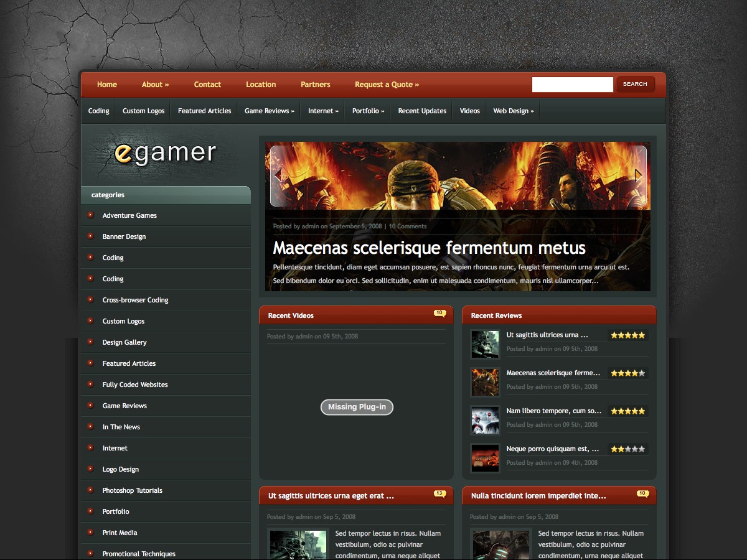Expand the Internet submenu in secondary bar
Screen dimensions: 747x560
click(323, 111)
